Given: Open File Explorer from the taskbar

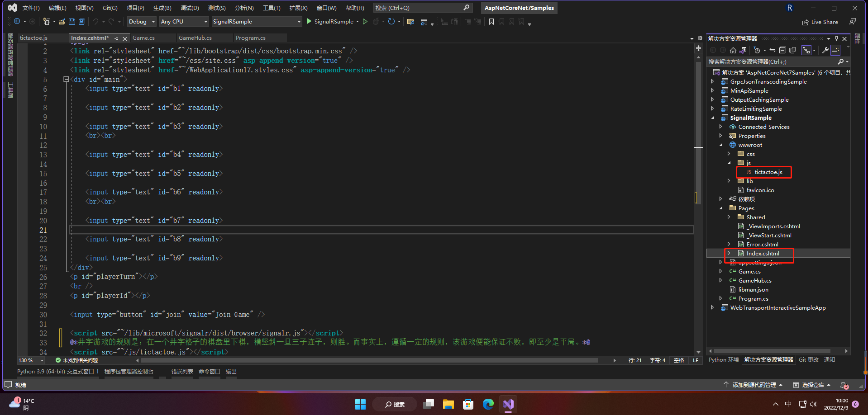Looking at the screenshot, I should pyautogui.click(x=448, y=404).
